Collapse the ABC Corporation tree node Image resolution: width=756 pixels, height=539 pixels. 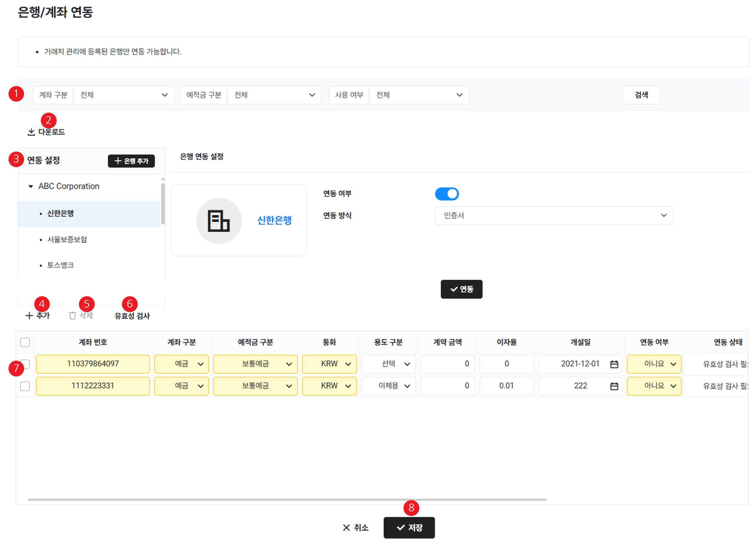[31, 187]
